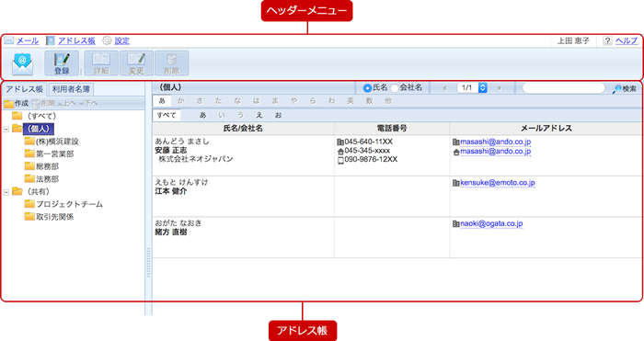
Task: Filter by い sub-kana
Action: pos(222,115)
